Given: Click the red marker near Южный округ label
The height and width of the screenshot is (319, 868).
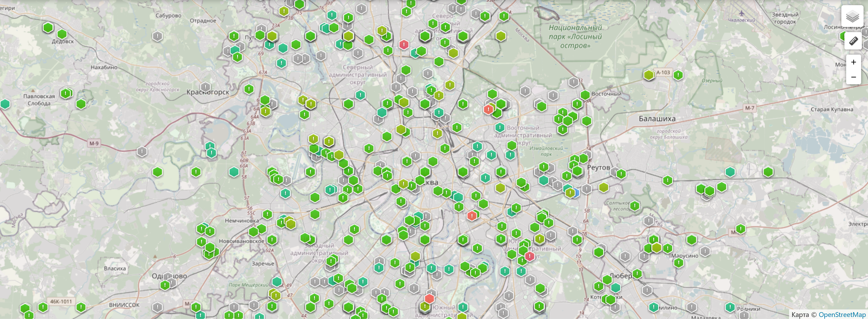Looking at the screenshot, I should (x=429, y=299).
